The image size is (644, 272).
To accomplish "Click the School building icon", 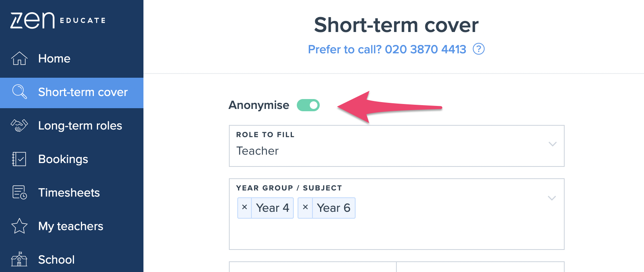I will 19,259.
